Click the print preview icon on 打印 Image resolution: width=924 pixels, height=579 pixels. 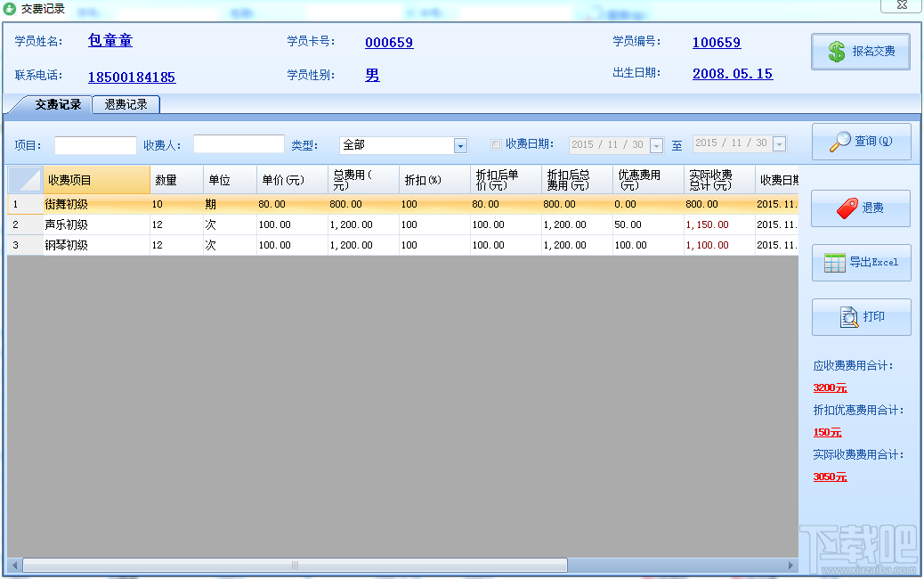click(849, 316)
